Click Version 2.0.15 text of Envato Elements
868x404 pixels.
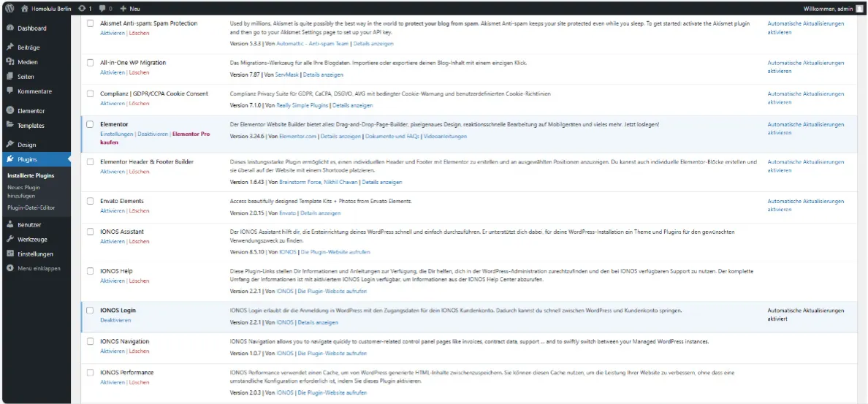click(246, 213)
